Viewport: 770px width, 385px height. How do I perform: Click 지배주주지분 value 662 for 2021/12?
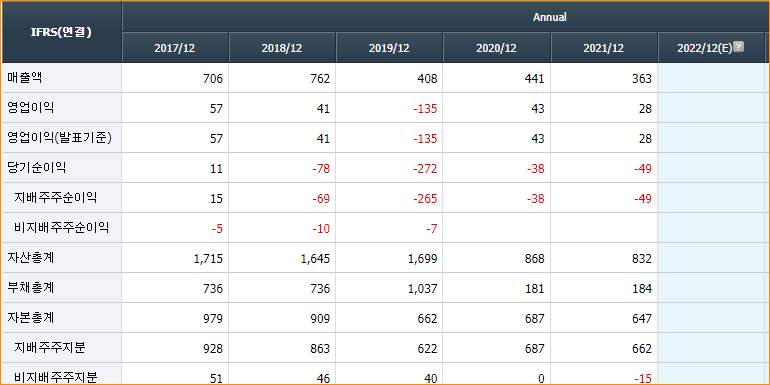[641, 348]
